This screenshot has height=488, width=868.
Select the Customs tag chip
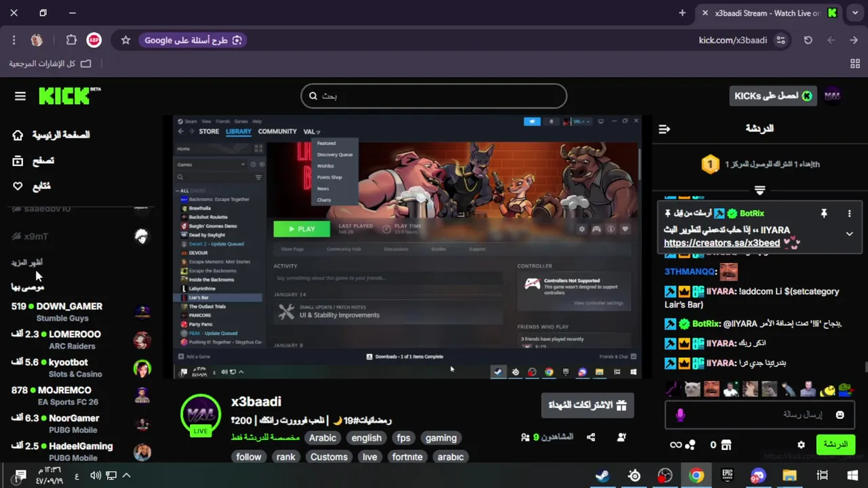[x=329, y=457]
